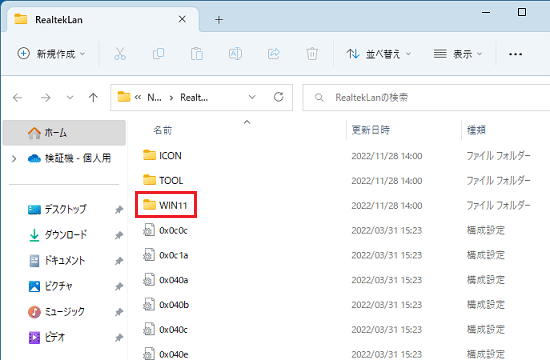Sort by the 名前 column header
This screenshot has width=550, height=360.
click(x=162, y=131)
